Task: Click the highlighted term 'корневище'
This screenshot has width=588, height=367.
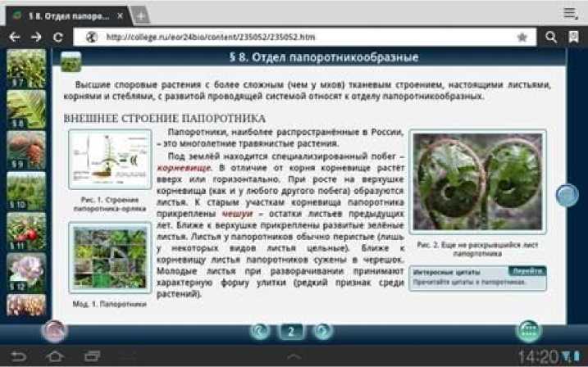Action: 184,167
